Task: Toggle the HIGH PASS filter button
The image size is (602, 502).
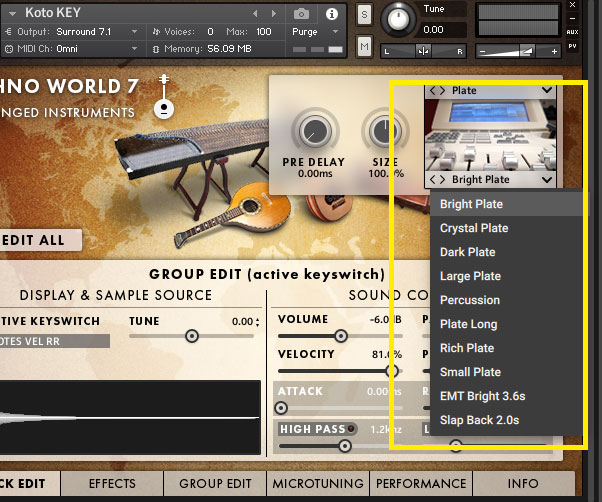Action: point(318,429)
